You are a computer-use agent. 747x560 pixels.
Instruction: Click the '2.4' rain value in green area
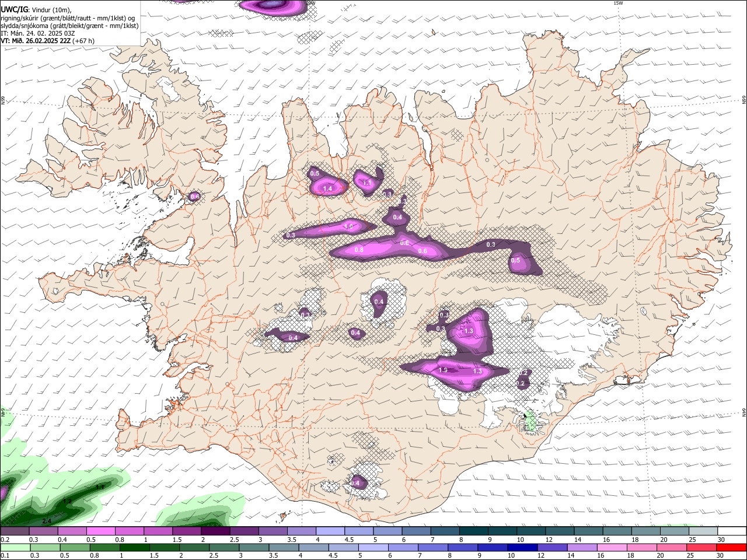pyautogui.click(x=47, y=520)
